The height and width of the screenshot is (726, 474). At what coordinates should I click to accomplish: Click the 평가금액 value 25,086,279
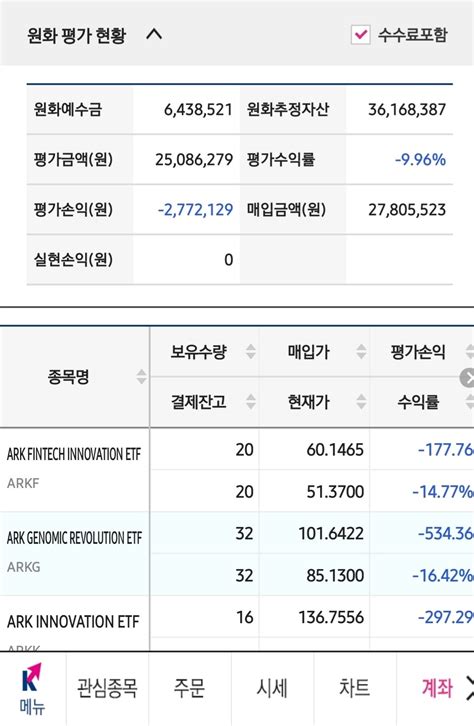coord(194,160)
